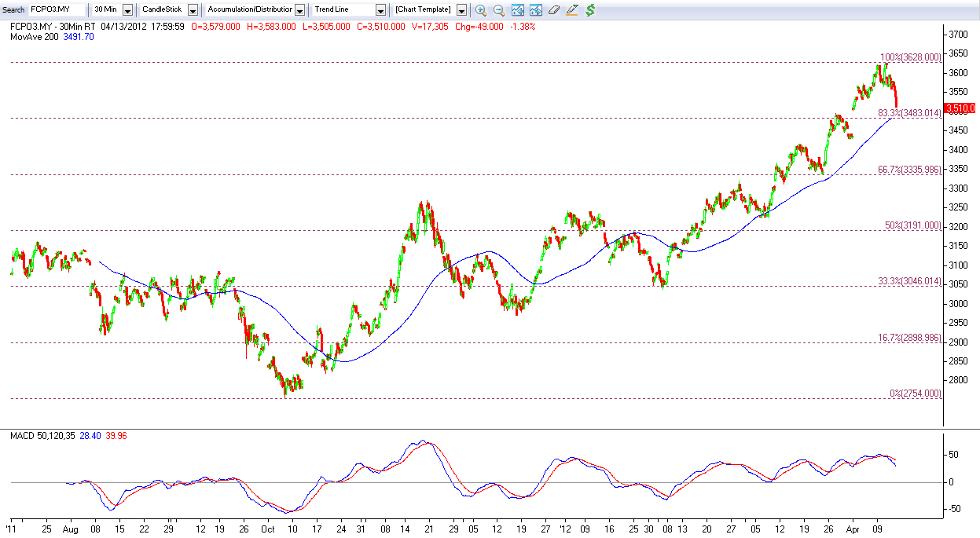
Task: Select the Zoom Out magnifier icon
Action: pos(498,9)
